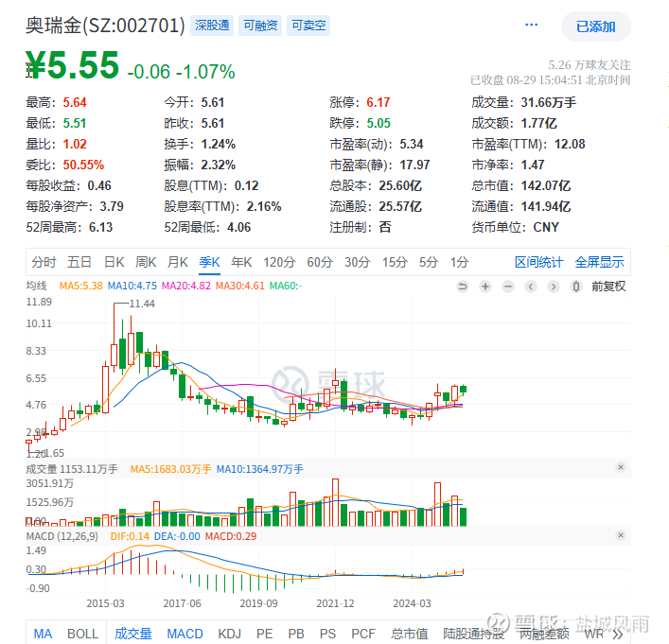Click the 总市值 value 142.07亿

pyautogui.click(x=546, y=185)
